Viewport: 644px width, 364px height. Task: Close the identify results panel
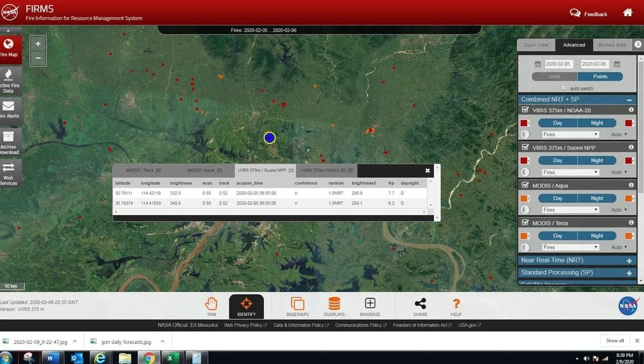click(x=428, y=170)
